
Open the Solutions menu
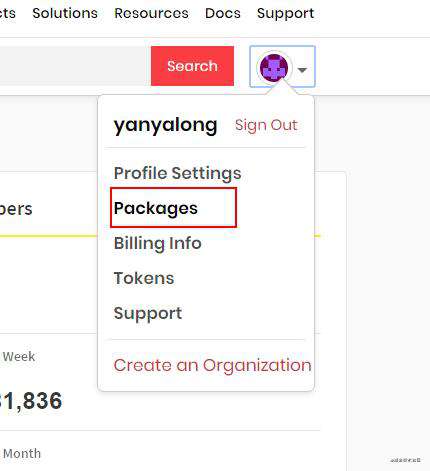click(x=65, y=13)
